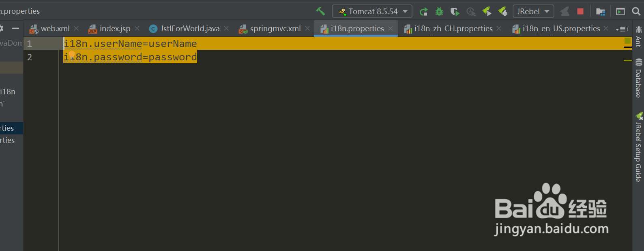The image size is (644, 251).
Task: Click the i18n.password=password line
Action: 130,57
